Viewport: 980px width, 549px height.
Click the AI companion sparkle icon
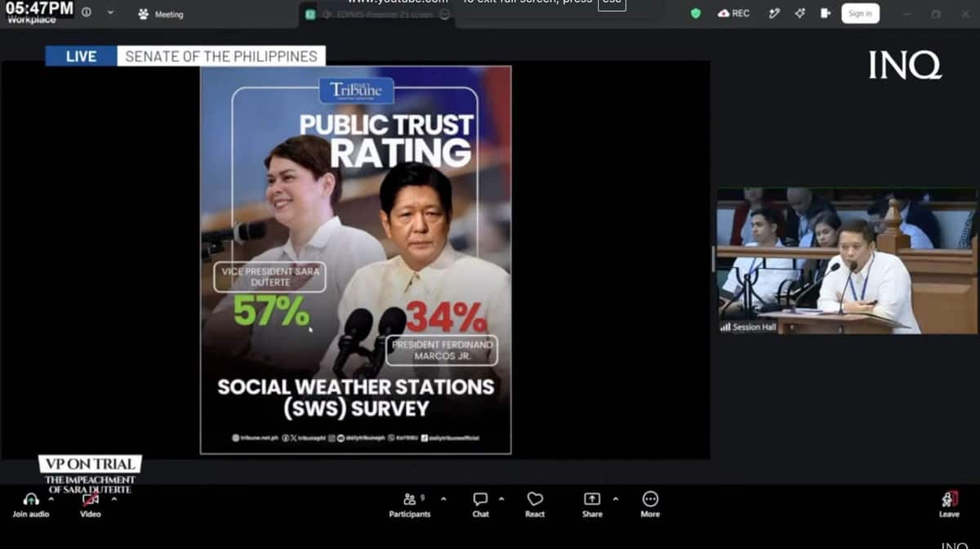[x=800, y=13]
